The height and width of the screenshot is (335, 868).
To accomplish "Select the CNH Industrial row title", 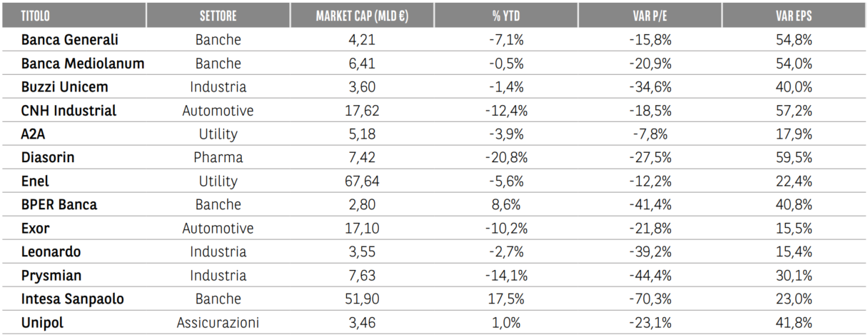I will click(69, 111).
